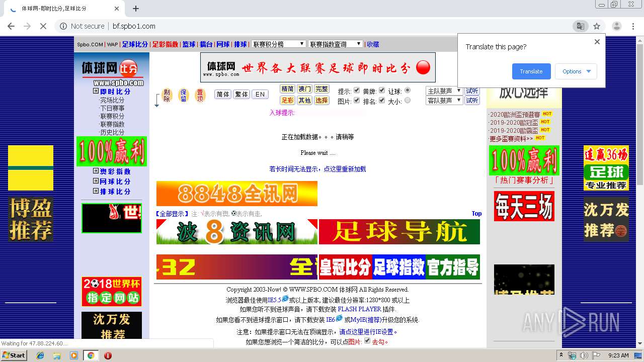
Task: Select the 大小 radio button
Action: (408, 101)
